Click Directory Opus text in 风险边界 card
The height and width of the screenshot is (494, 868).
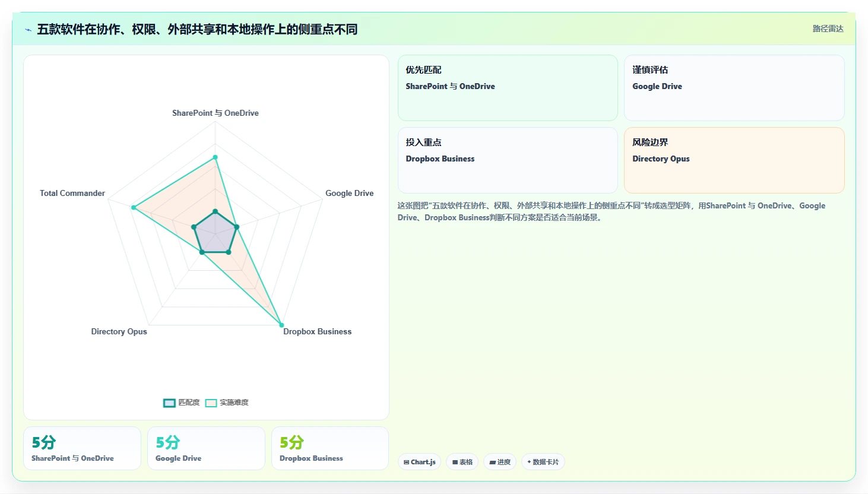tap(661, 159)
